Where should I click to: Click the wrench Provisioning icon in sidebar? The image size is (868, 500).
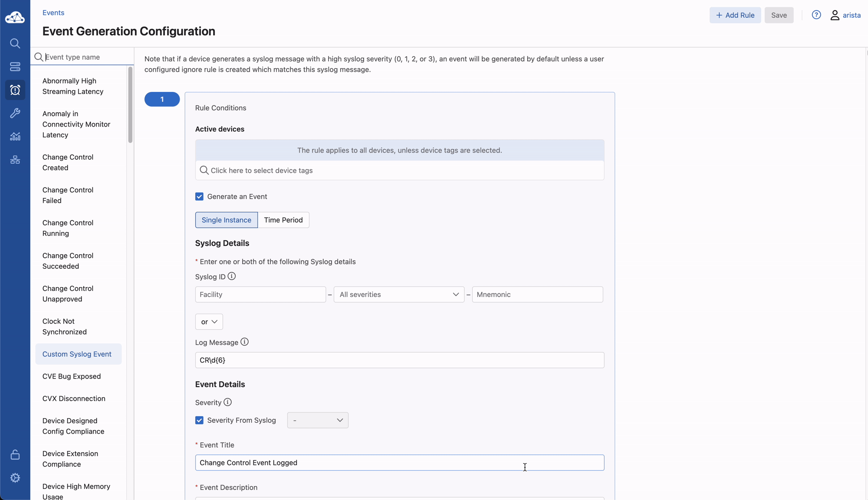[x=15, y=113]
